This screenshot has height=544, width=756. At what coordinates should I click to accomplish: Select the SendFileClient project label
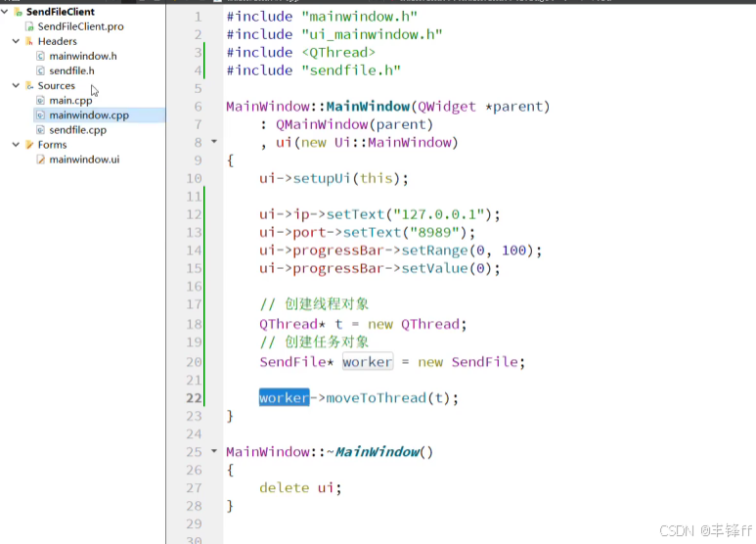pos(61,12)
